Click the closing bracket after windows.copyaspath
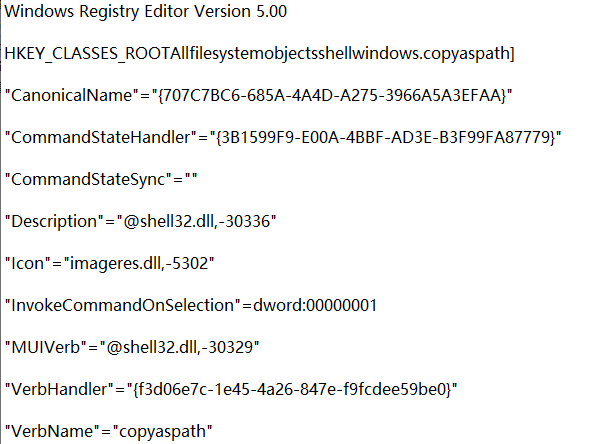The image size is (598, 444). pyautogui.click(x=512, y=53)
